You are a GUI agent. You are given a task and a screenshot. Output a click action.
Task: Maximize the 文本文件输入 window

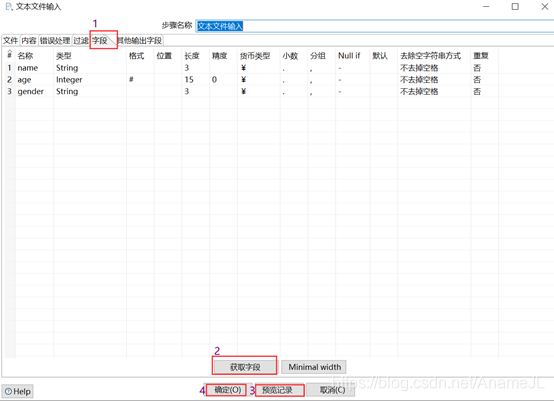pyautogui.click(x=515, y=7)
